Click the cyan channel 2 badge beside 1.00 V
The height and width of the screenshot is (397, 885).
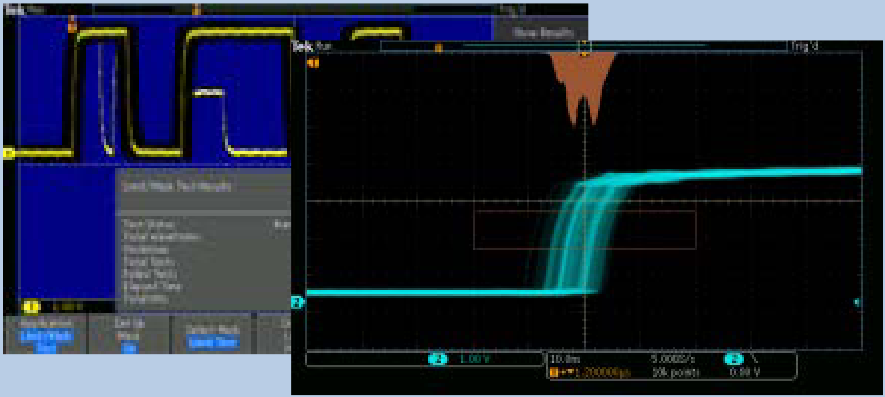point(438,359)
